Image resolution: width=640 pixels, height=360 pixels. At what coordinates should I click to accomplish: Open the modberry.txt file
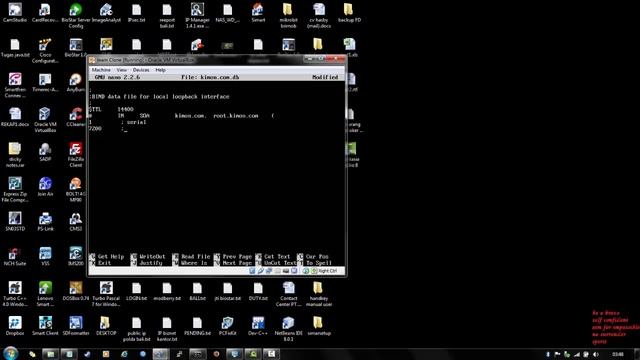[167, 291]
